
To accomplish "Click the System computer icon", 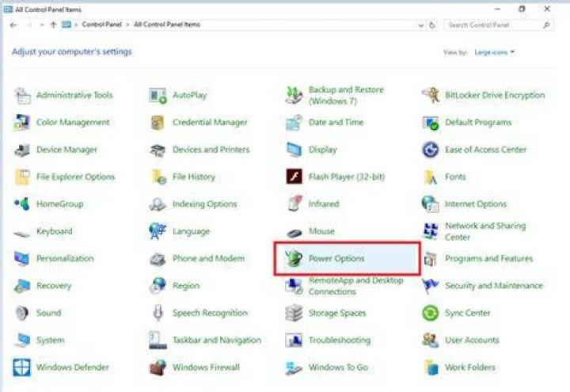I will tap(22, 341).
